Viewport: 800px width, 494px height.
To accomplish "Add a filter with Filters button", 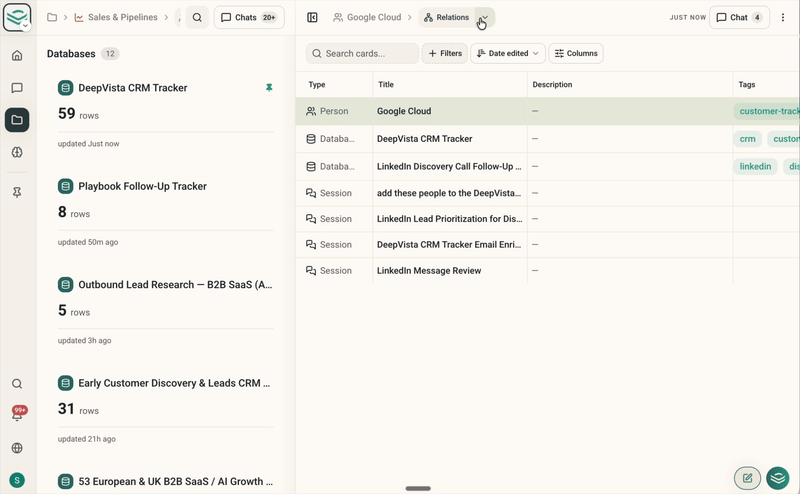I will (444, 53).
